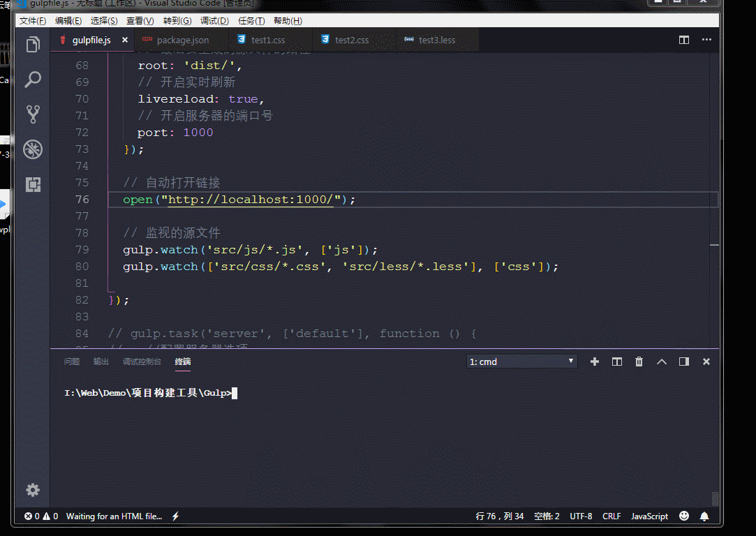The width and height of the screenshot is (756, 536).
Task: Click the CRLF line ending indicator
Action: coord(612,516)
